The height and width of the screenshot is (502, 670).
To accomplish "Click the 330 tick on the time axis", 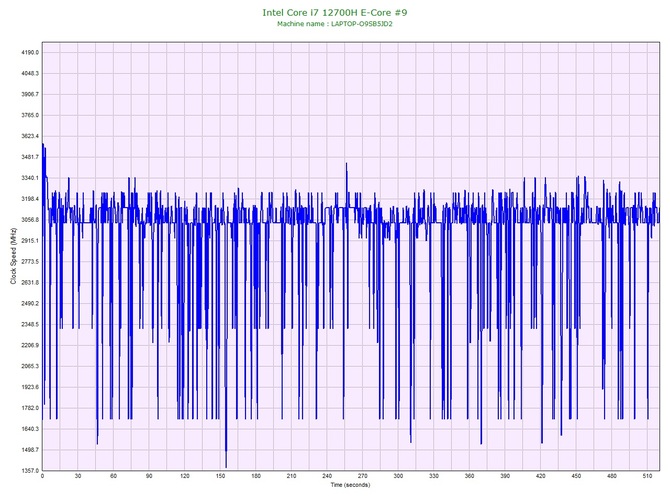I will coord(434,476).
